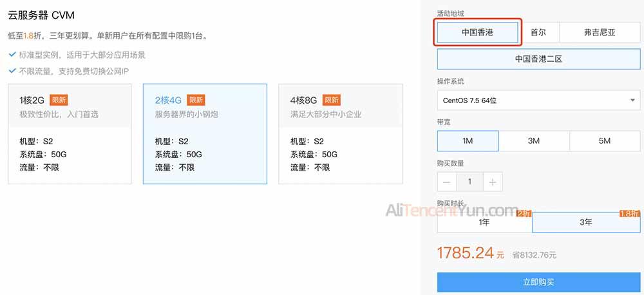Click the 限新 badge on 2核4G
This screenshot has width=644, height=295.
point(196,100)
